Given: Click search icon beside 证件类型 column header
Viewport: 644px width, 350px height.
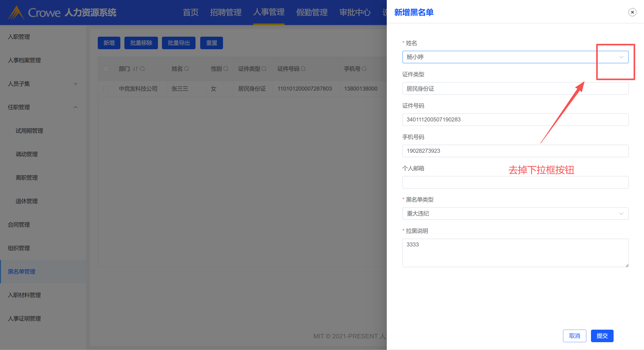Looking at the screenshot, I should 264,69.
